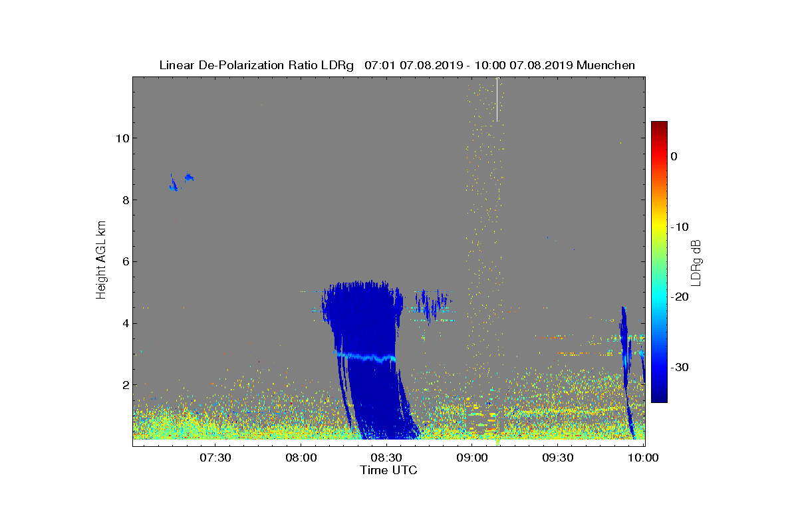This screenshot has height=532, width=798.
Task: Click the height tick label 2
Action: coord(125,384)
